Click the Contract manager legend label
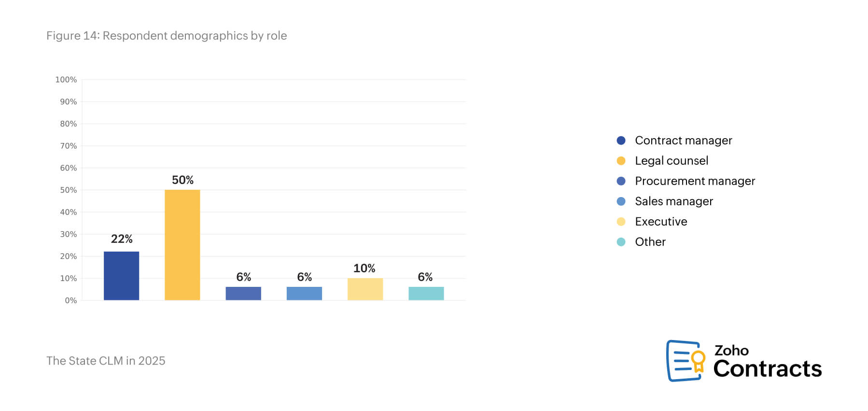 [683, 141]
